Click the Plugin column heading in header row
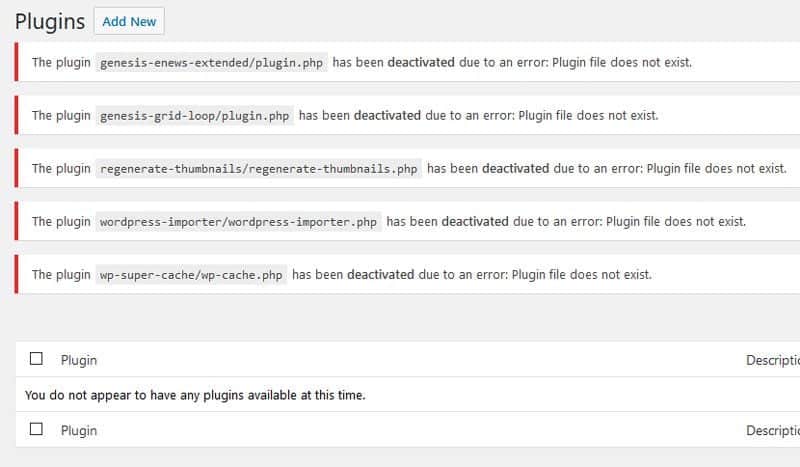 click(x=79, y=360)
